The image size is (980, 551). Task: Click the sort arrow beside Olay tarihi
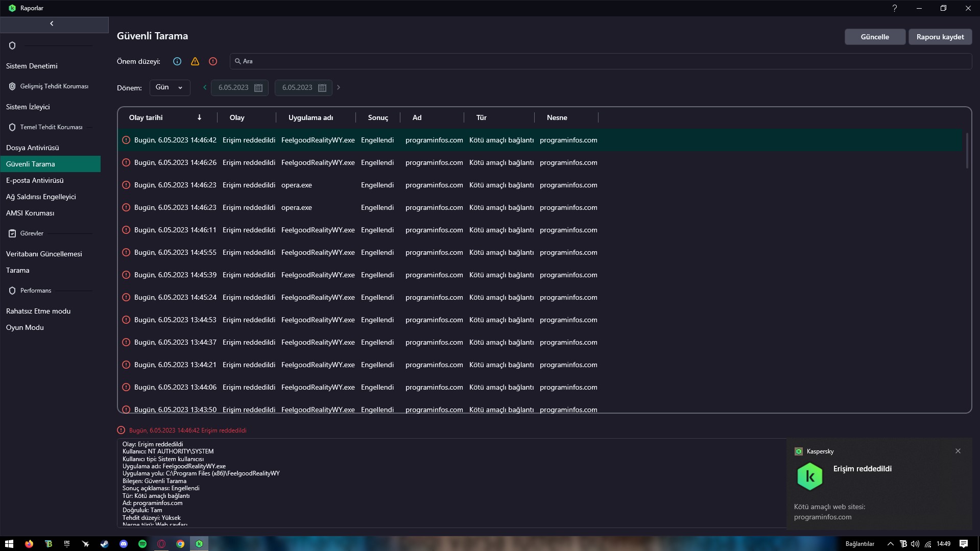tap(199, 117)
